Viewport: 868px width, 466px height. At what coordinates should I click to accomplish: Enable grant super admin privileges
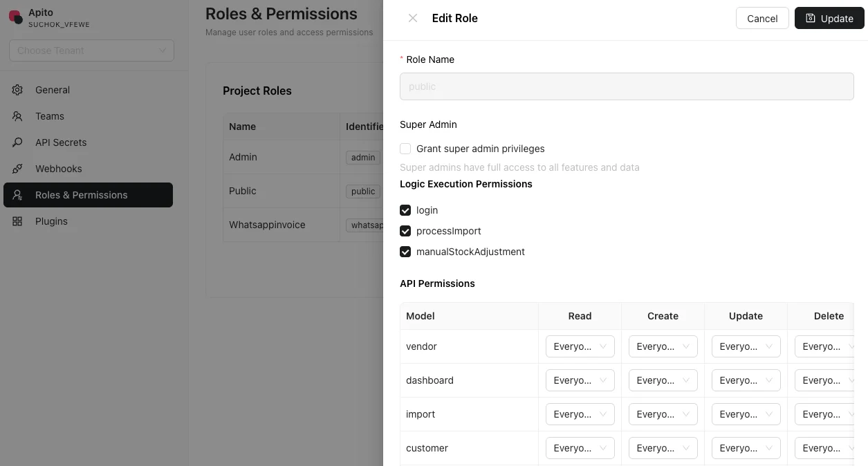tap(405, 149)
